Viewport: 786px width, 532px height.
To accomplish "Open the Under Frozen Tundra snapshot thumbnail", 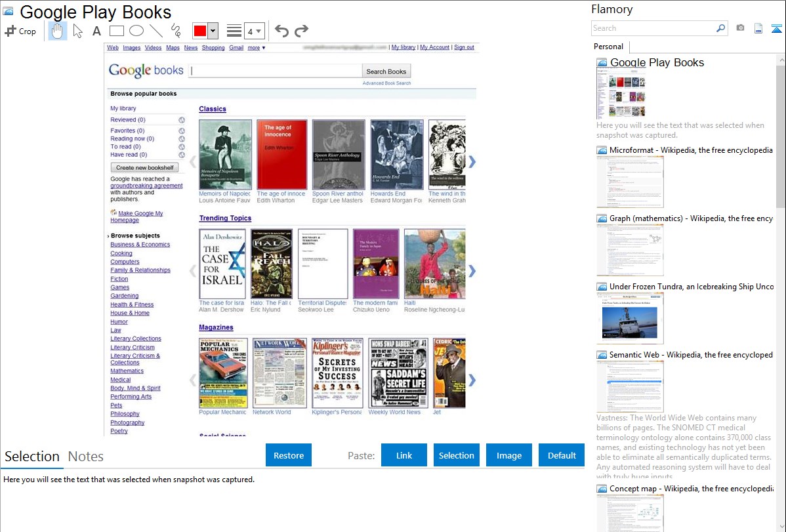I will [630, 318].
